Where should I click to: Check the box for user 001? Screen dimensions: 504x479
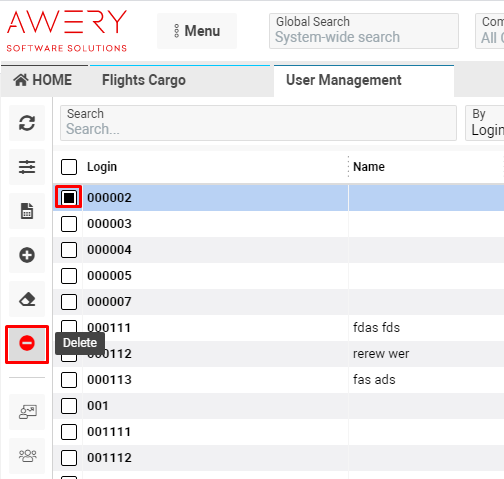point(69,406)
